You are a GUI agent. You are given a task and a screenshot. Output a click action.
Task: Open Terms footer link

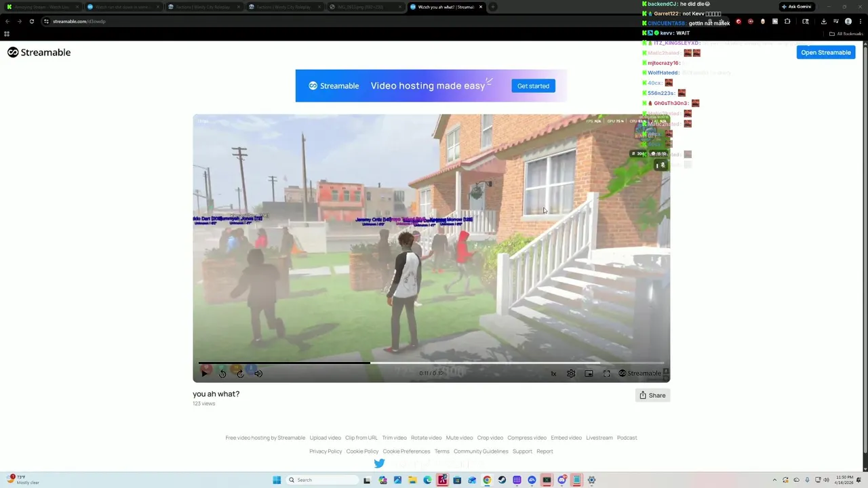click(x=442, y=451)
